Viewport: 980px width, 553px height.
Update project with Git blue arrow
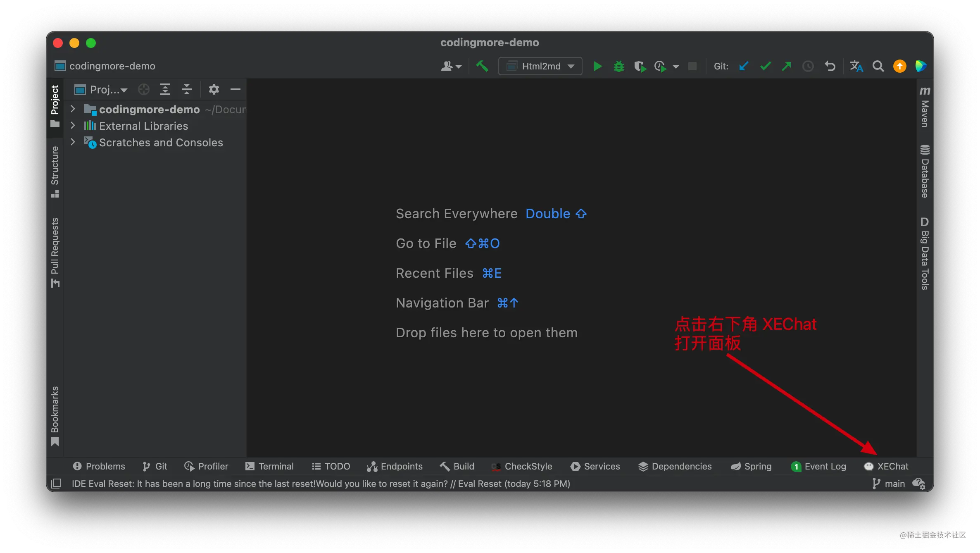tap(744, 66)
